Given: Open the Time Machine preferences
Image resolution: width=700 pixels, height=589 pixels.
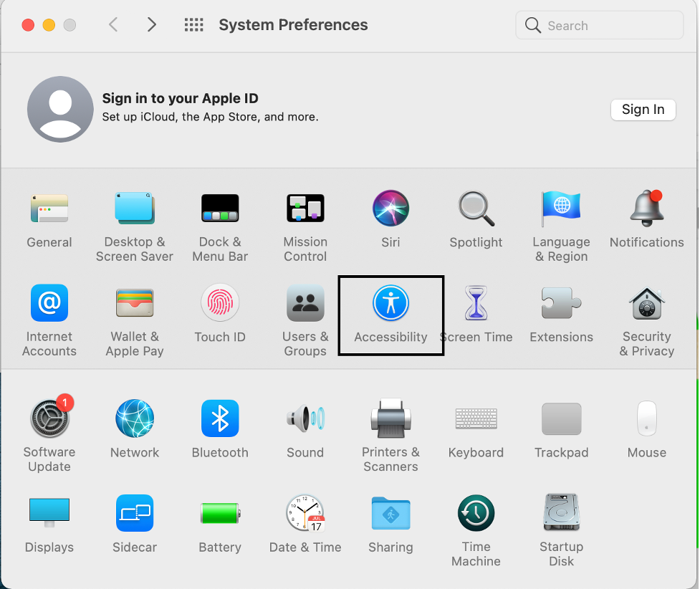Looking at the screenshot, I should pyautogui.click(x=476, y=523).
